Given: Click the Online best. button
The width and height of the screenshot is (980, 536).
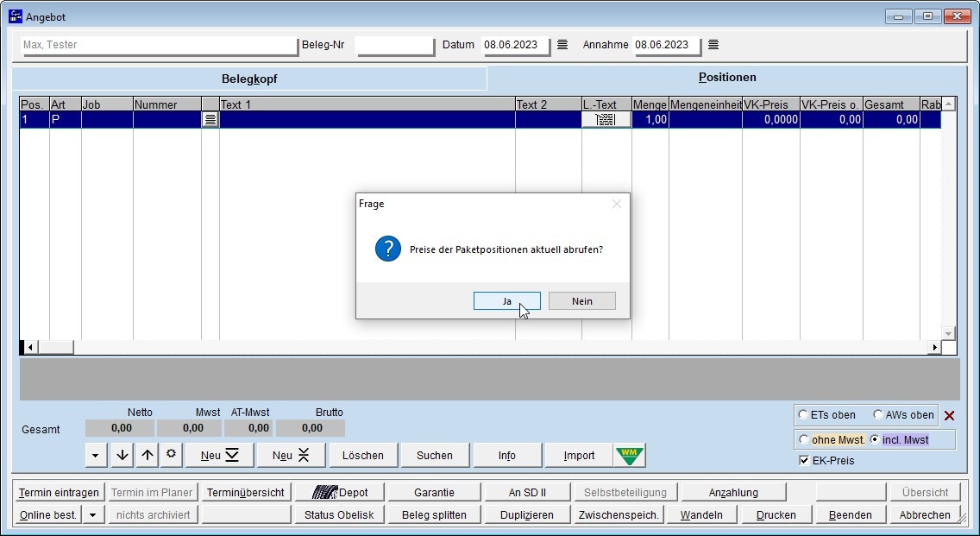Looking at the screenshot, I should (x=48, y=514).
